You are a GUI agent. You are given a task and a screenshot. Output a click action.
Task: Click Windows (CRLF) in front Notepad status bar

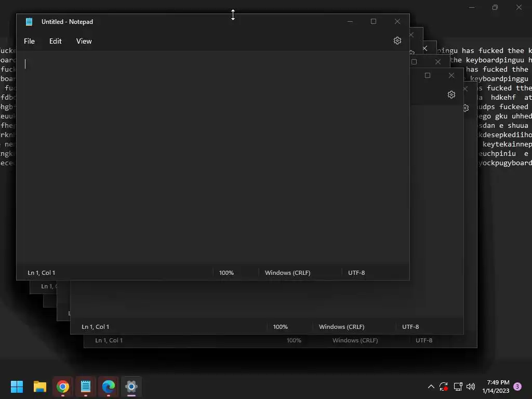pyautogui.click(x=288, y=273)
